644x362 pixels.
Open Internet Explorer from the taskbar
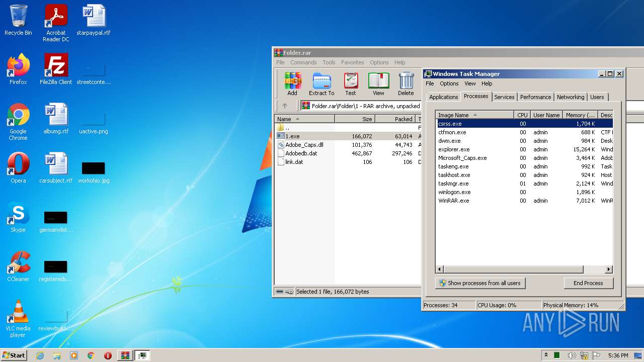[x=40, y=355]
